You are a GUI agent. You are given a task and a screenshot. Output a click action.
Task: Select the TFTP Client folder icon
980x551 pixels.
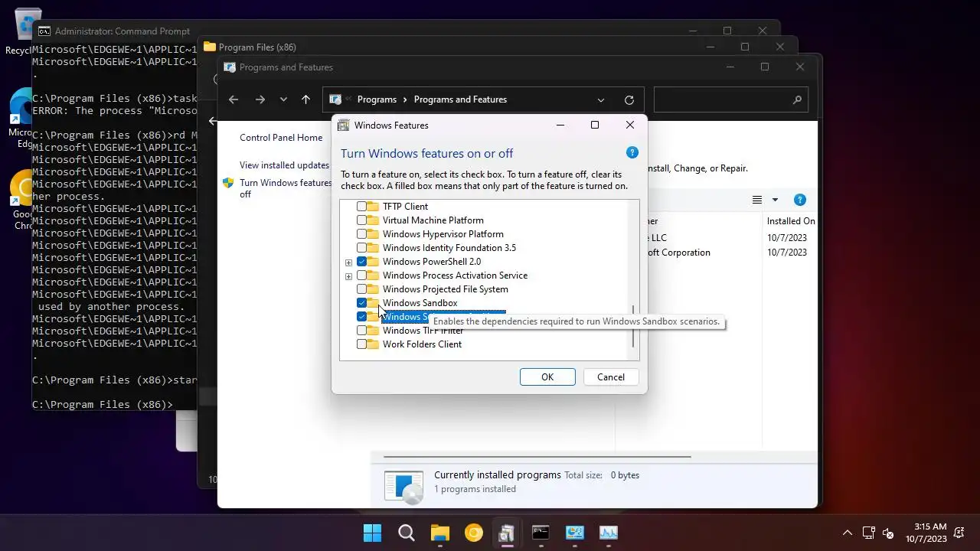pyautogui.click(x=373, y=207)
